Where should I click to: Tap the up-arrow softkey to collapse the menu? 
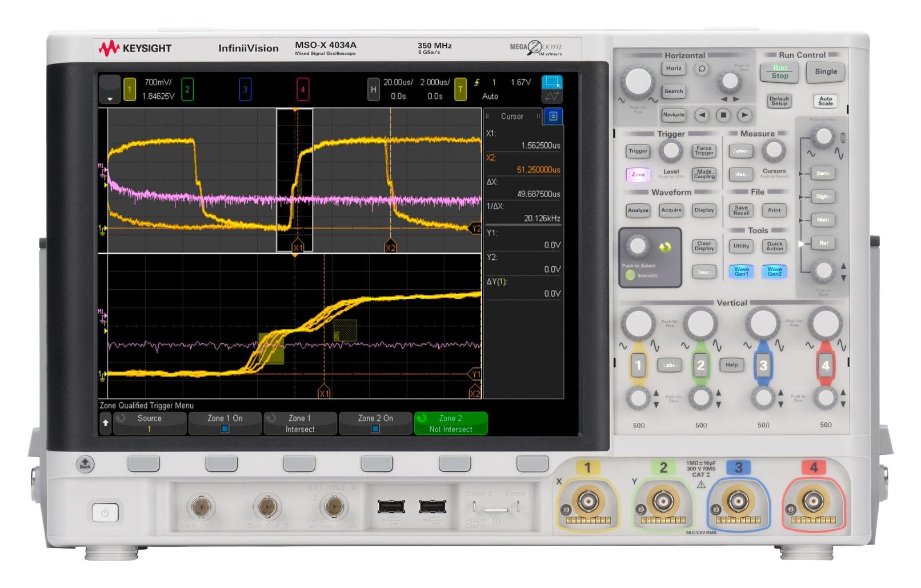point(105,422)
